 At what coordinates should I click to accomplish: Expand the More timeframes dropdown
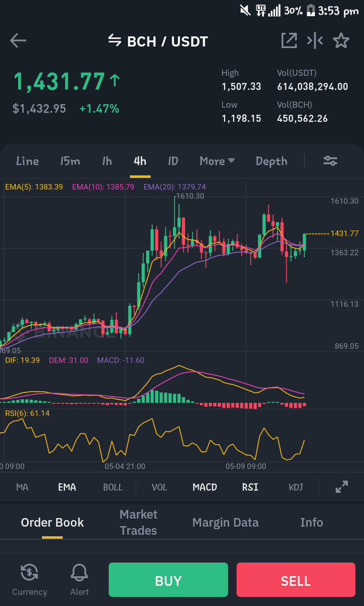coord(217,161)
